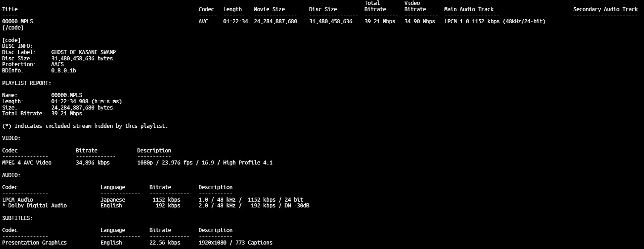Select the GHOST OF KASANE SWAMP disc label
644x249 pixels.
[x=83, y=52]
